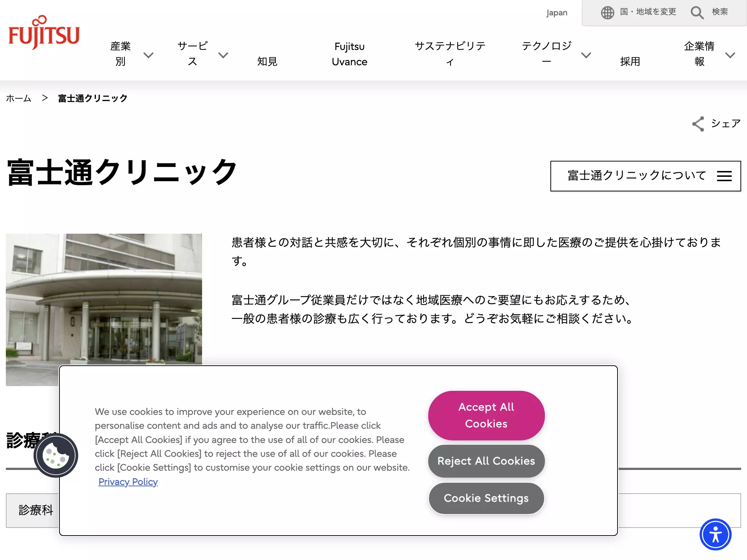The image size is (747, 560).
Task: Click the シェア label
Action: click(x=726, y=124)
